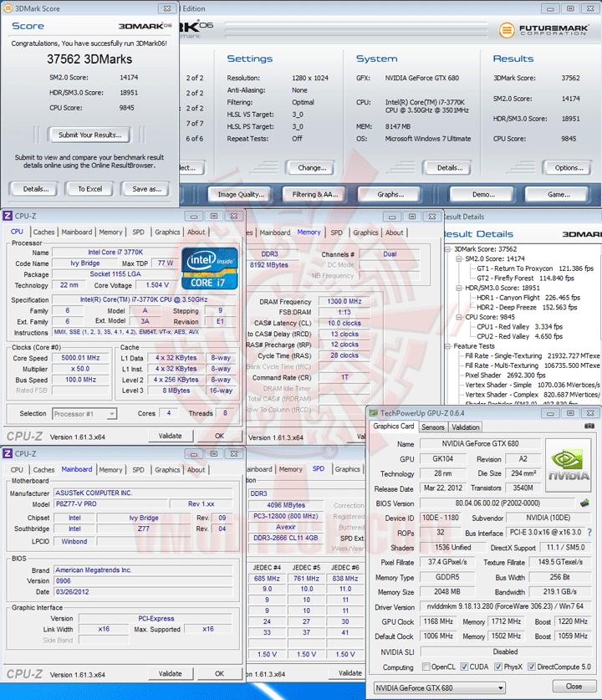
Task: Click the Intel Core i7 logo in CPU-Z
Action: click(x=209, y=268)
